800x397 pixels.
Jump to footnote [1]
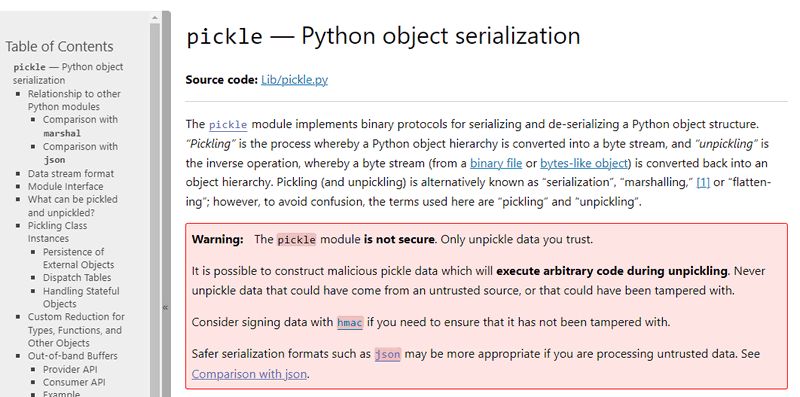coord(703,183)
